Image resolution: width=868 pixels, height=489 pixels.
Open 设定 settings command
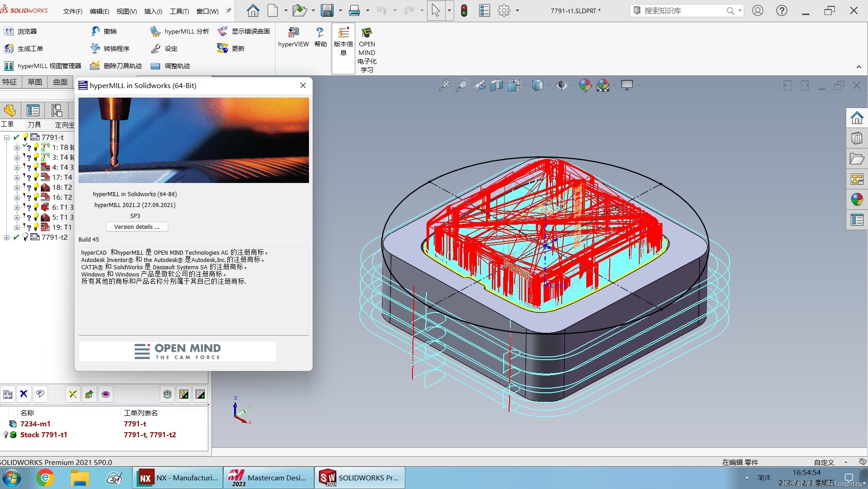[x=164, y=49]
